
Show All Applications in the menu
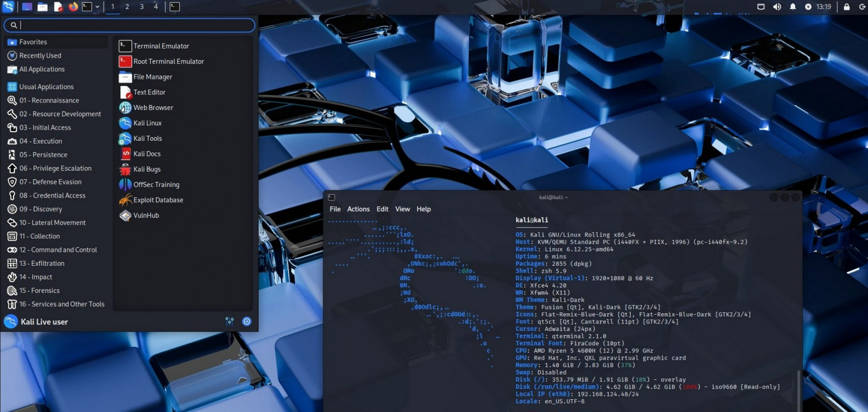click(x=42, y=69)
